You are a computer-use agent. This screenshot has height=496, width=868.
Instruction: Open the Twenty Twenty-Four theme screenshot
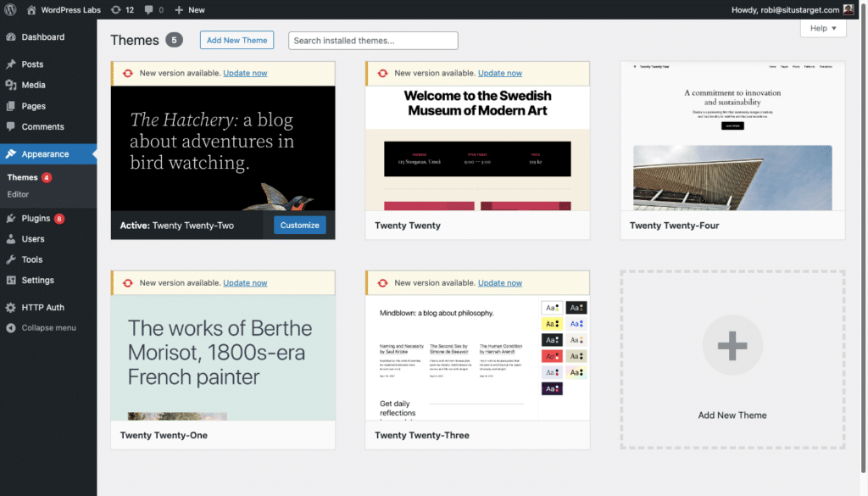click(x=732, y=137)
